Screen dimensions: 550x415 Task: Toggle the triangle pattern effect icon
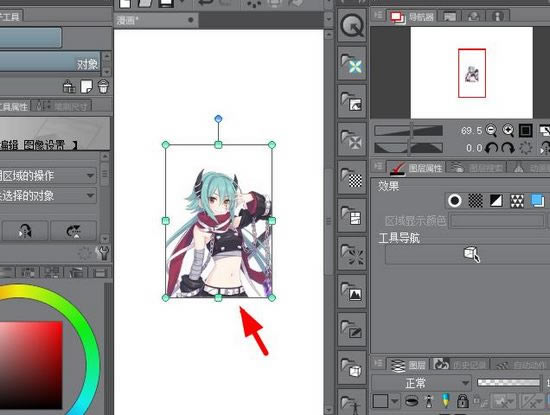517,201
